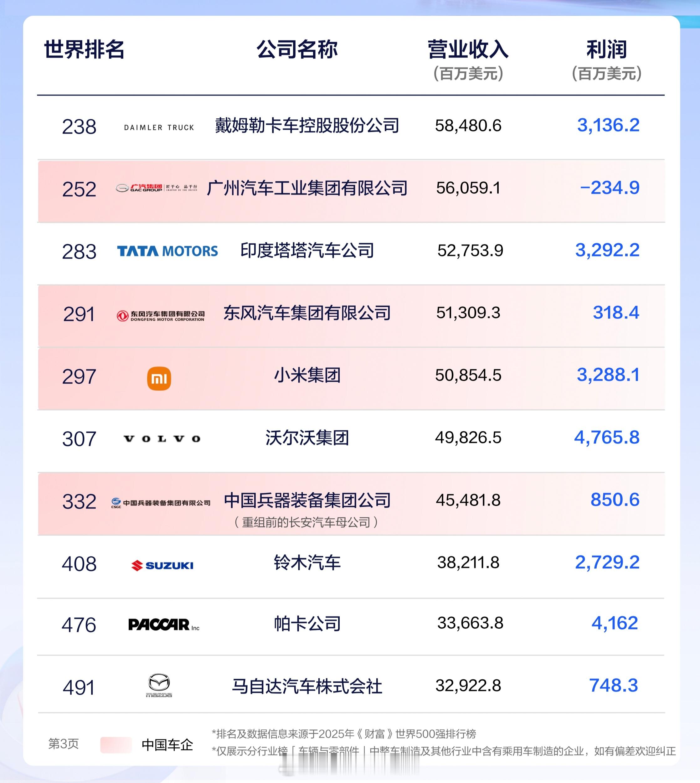Select company name 东风汽车集团有限公司
700x783 pixels.
click(x=307, y=313)
